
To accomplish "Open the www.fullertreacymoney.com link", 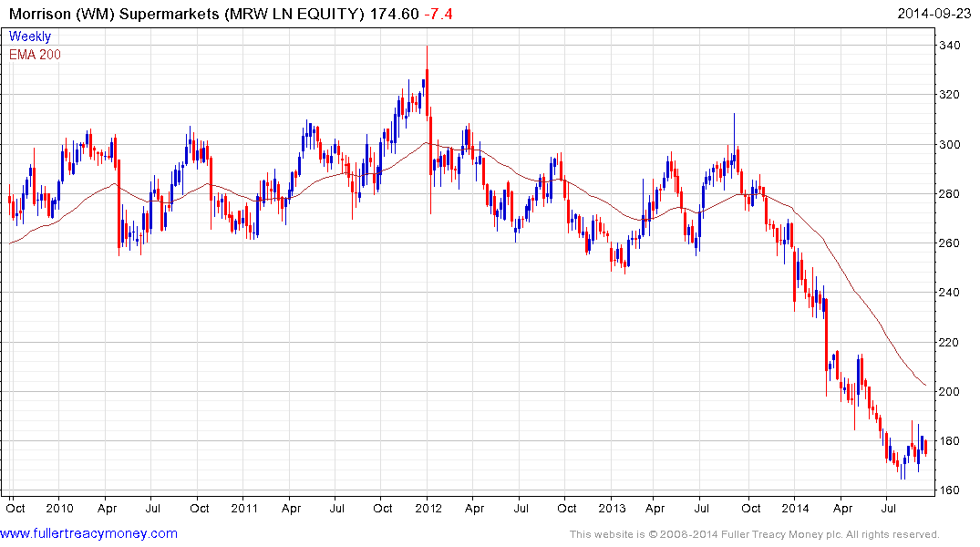I will [x=88, y=533].
